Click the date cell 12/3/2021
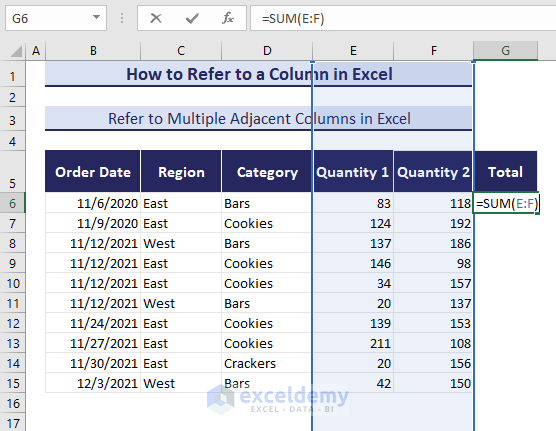This screenshot has height=431, width=556. [93, 383]
